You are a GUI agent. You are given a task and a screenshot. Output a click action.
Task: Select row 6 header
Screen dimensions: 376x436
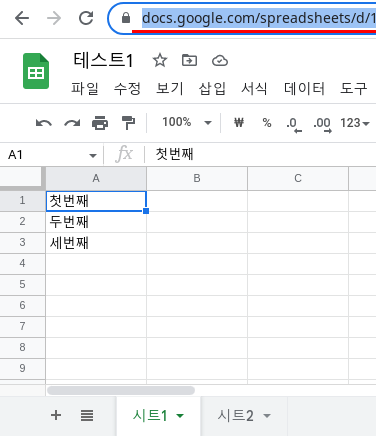[x=22, y=306]
